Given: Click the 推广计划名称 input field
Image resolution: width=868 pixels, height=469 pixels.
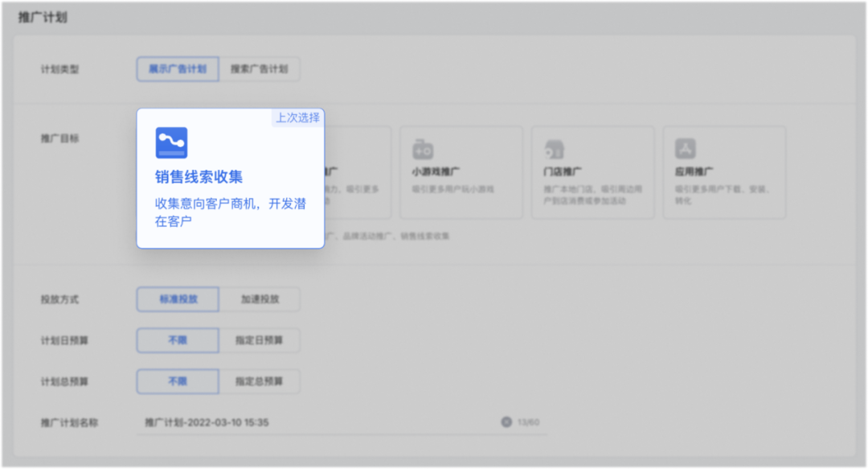Looking at the screenshot, I should 342,422.
